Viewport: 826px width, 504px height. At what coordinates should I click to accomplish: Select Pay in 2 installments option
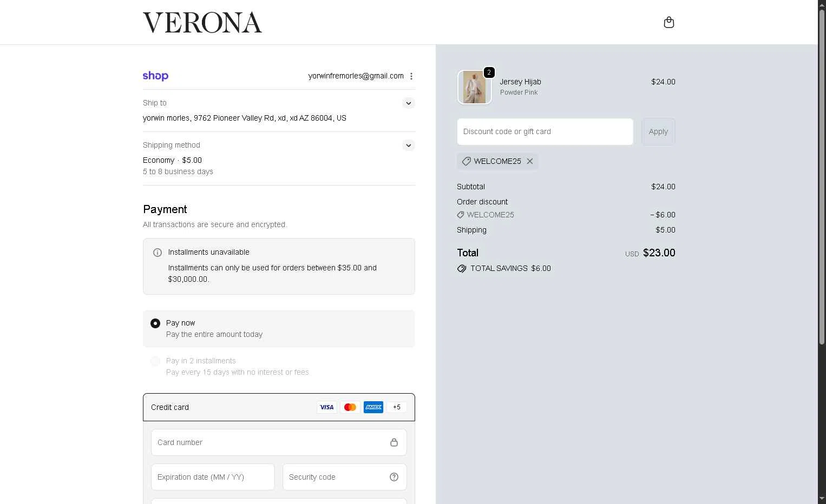click(x=155, y=361)
